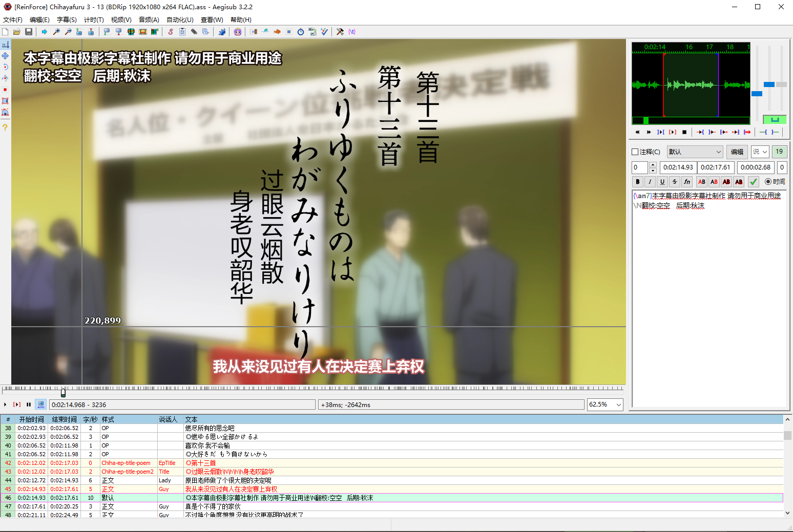The image size is (793, 532).
Task: Open the 计时(T) menu
Action: (94, 20)
